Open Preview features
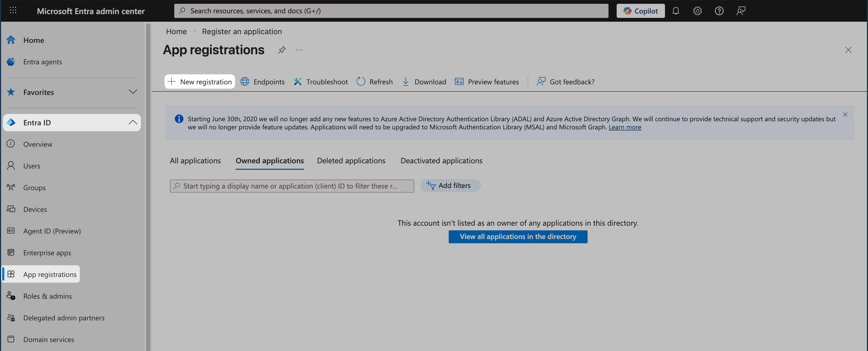 [487, 82]
